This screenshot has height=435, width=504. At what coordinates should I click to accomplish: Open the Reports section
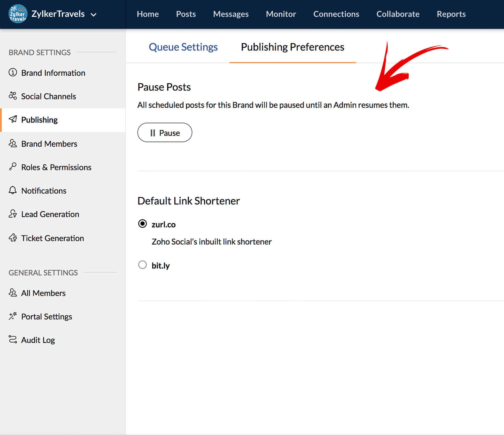tap(451, 14)
